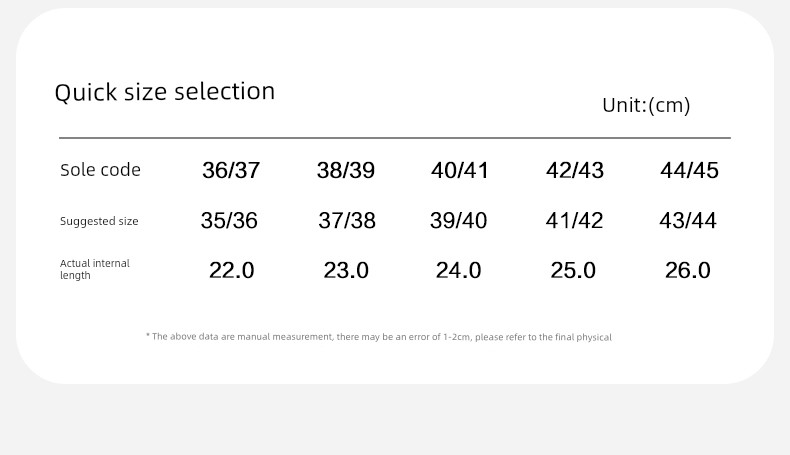This screenshot has width=790, height=455.
Task: Choose suggested size 37/38
Action: tap(347, 221)
